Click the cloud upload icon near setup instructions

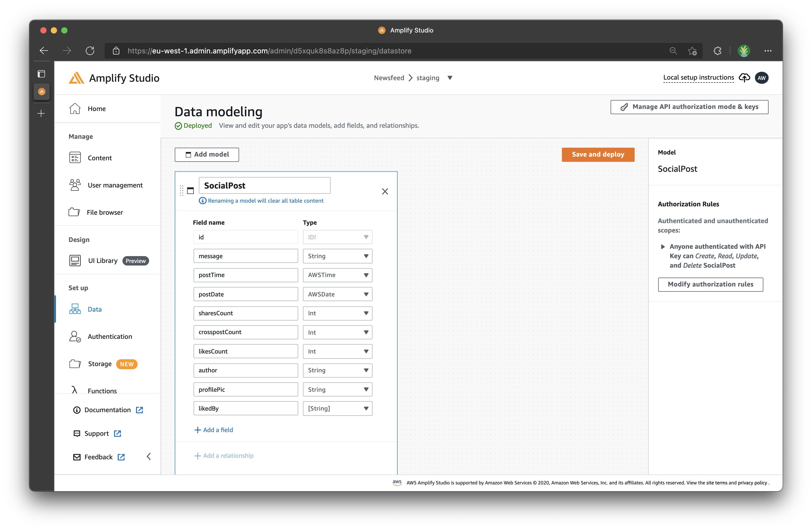click(x=745, y=78)
